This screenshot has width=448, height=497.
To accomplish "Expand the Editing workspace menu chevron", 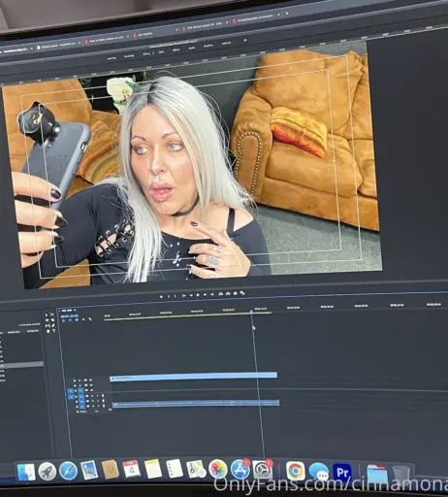I will [x=153, y=53].
